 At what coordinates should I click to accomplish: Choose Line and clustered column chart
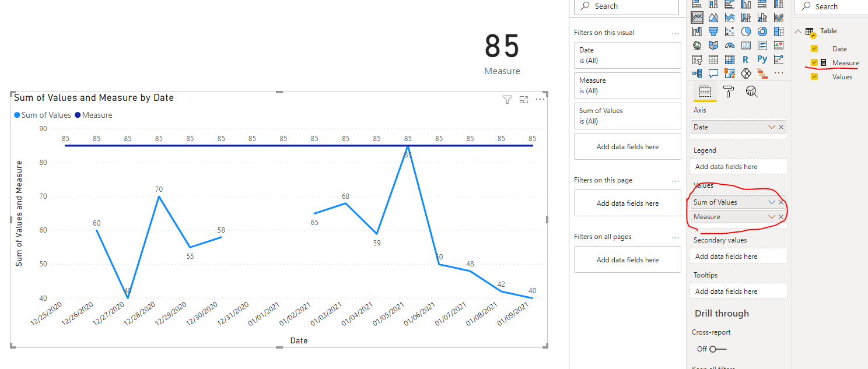tap(762, 17)
